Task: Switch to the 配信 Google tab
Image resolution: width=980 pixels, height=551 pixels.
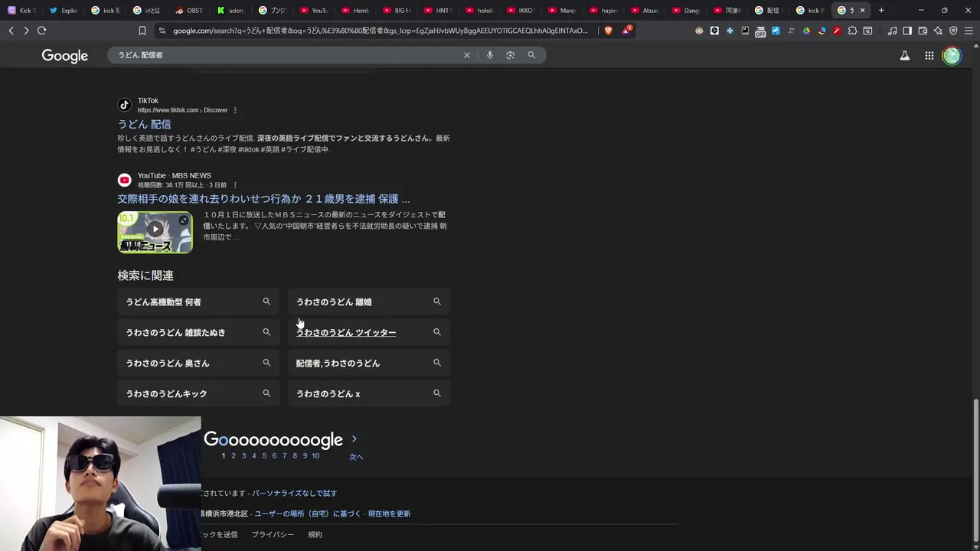Action: click(767, 10)
